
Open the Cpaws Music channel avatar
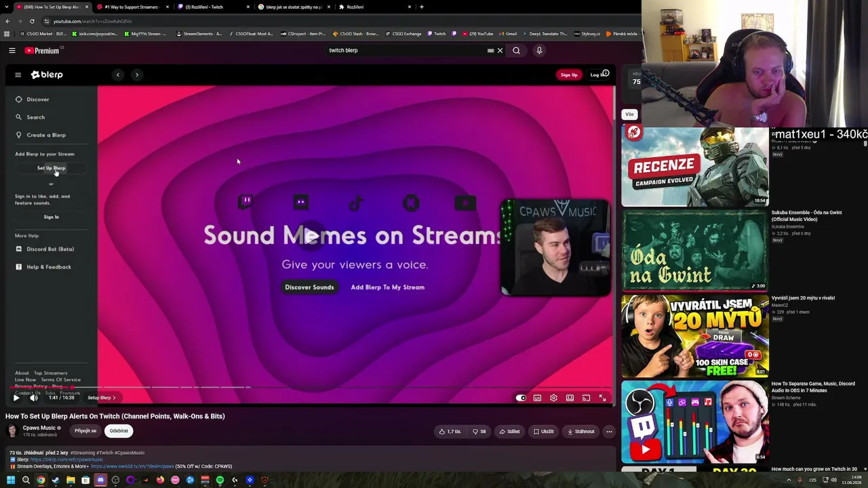12,431
